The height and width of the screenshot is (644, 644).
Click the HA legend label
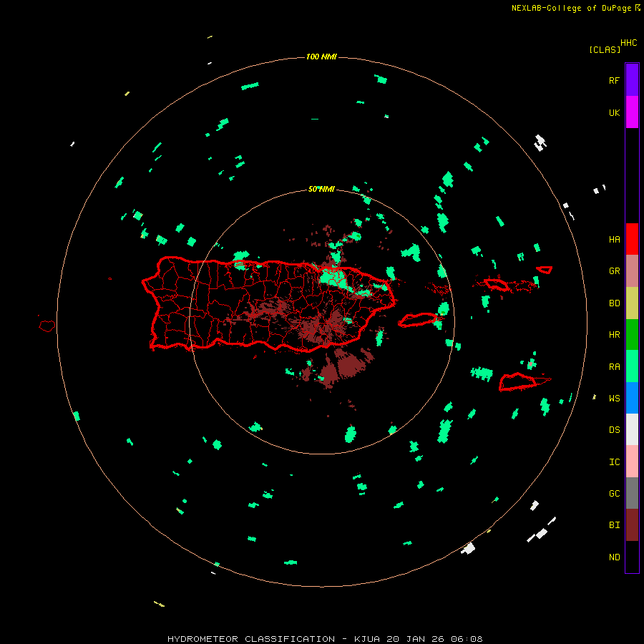point(614,240)
